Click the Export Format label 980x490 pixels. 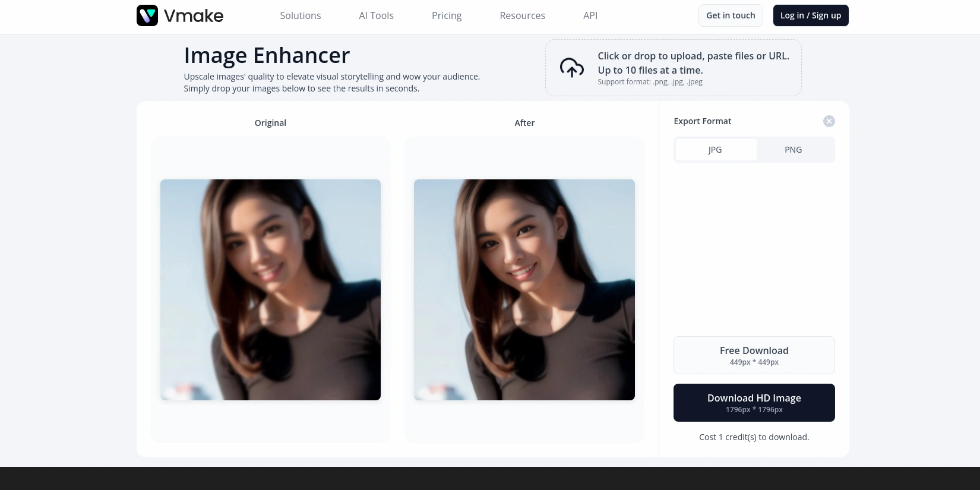click(702, 121)
